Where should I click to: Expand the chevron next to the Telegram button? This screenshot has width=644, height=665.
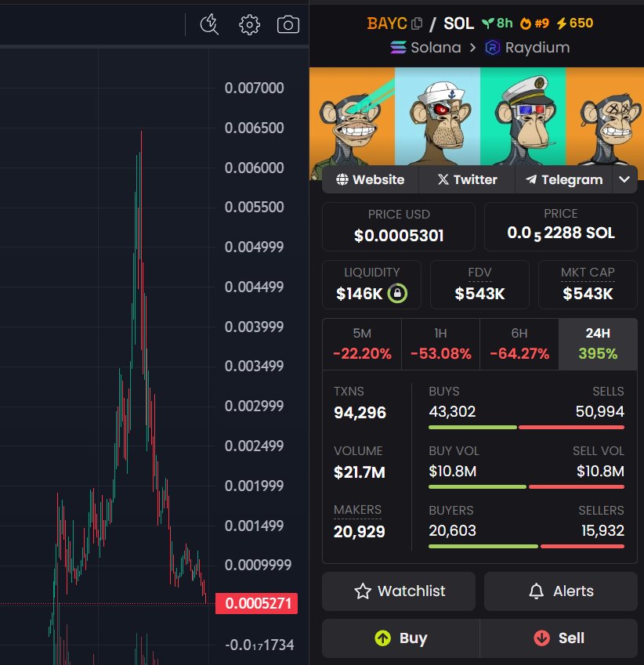point(624,179)
